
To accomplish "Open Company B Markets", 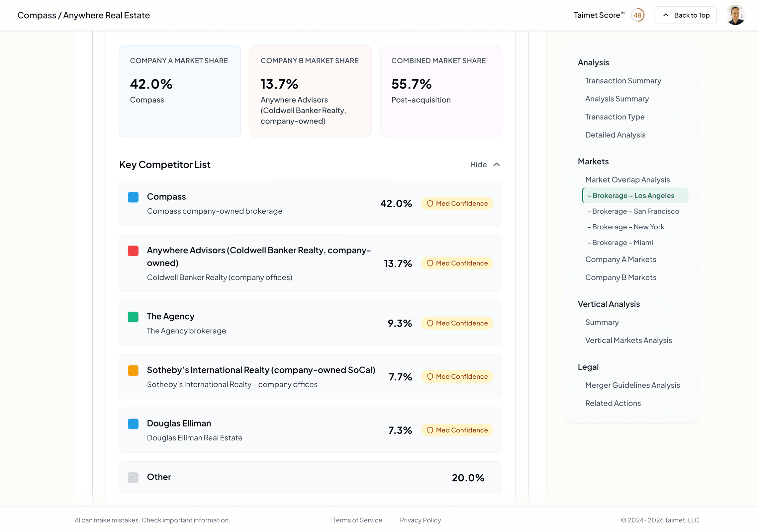I will tap(620, 277).
